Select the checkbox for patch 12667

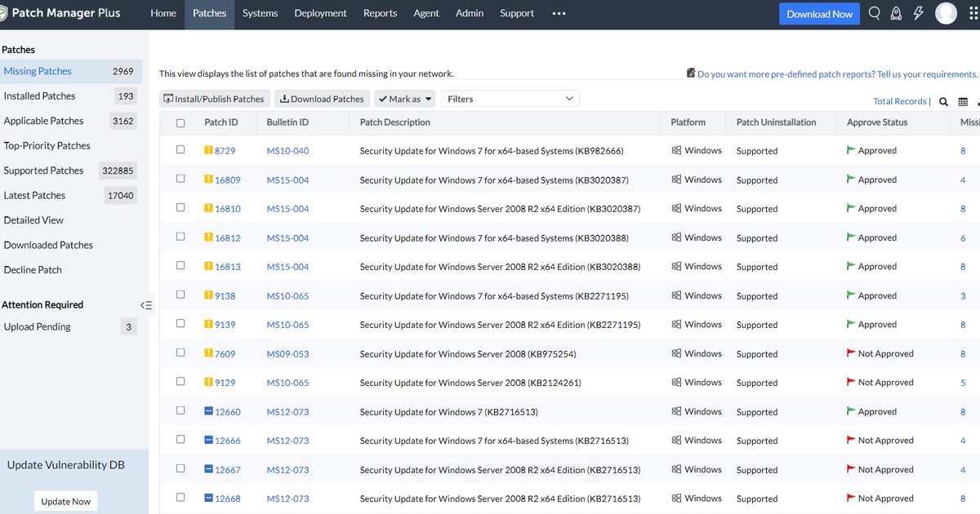coord(180,468)
